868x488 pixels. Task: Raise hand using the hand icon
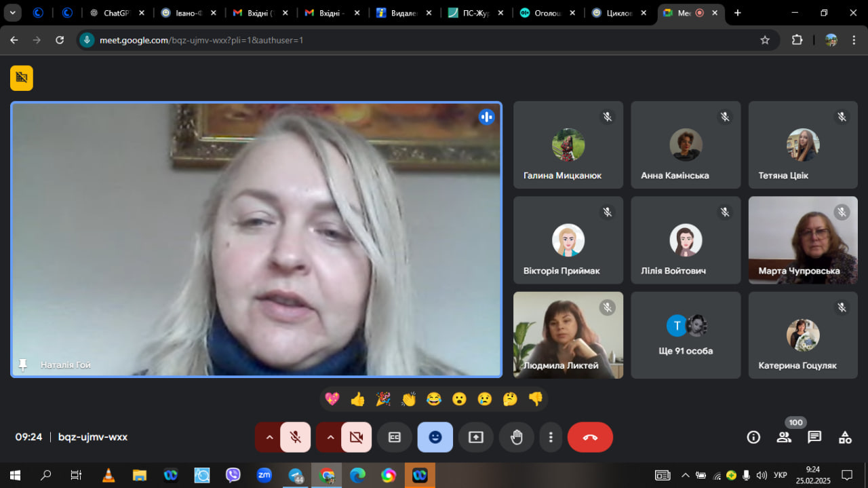pos(517,437)
